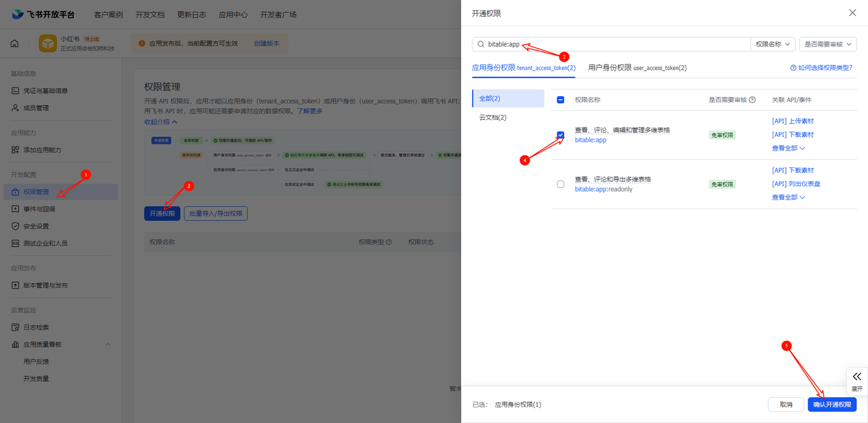Click the Xiaohongshu app box icon

pyautogui.click(x=47, y=43)
